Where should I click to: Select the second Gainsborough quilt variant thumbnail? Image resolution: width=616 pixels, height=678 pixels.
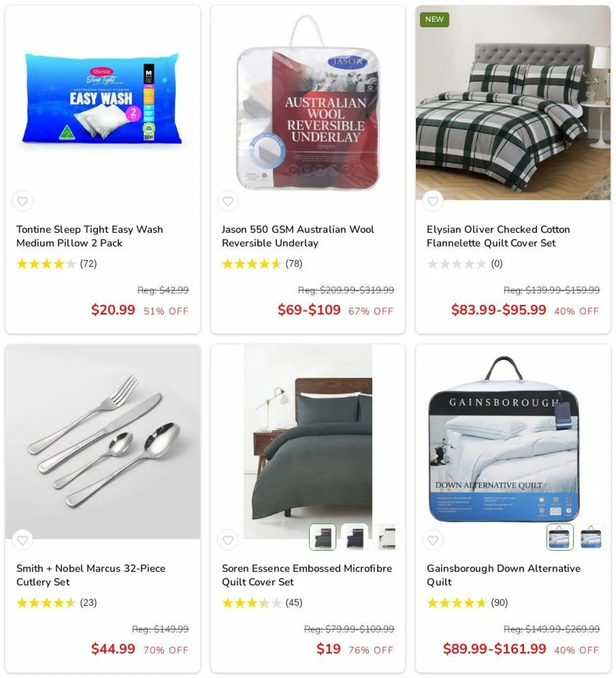tap(591, 537)
